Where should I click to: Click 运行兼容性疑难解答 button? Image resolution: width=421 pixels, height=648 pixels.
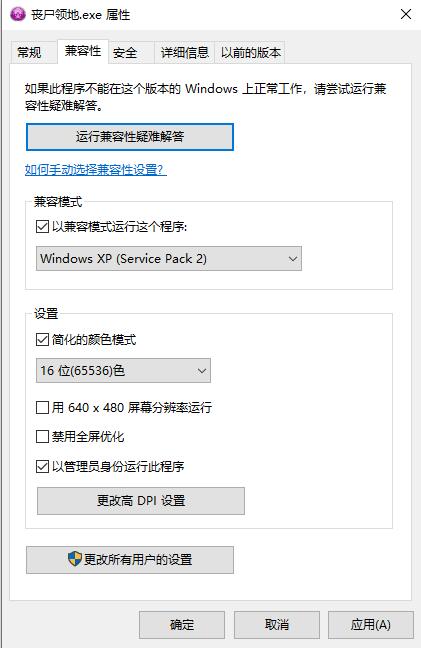130,137
